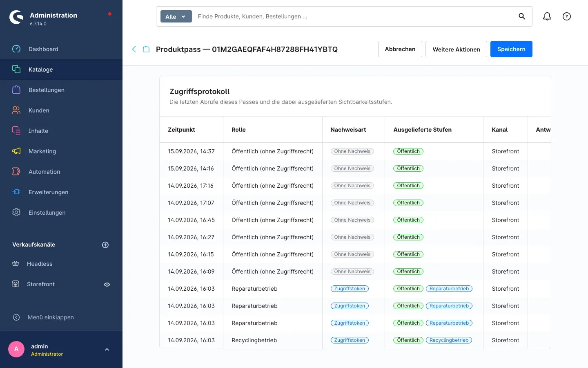Image resolution: width=588 pixels, height=368 pixels.
Task: Select the 15.09.2026, 14:37 timestamp cell
Action: (191, 151)
